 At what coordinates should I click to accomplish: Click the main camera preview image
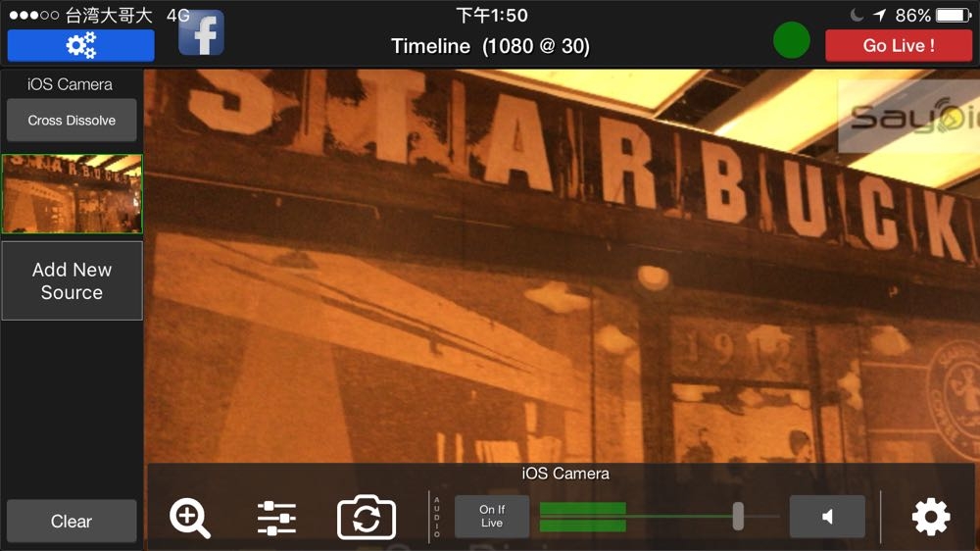pos(562,266)
